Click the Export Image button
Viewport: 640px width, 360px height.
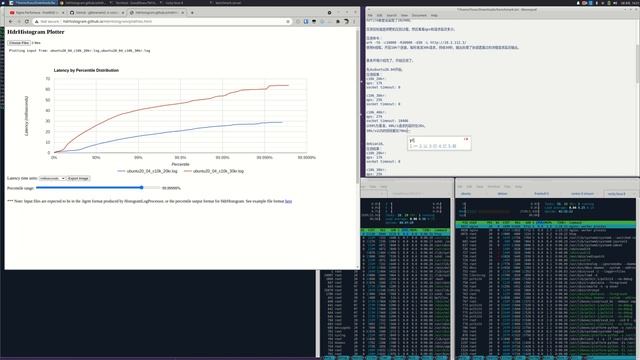78,178
